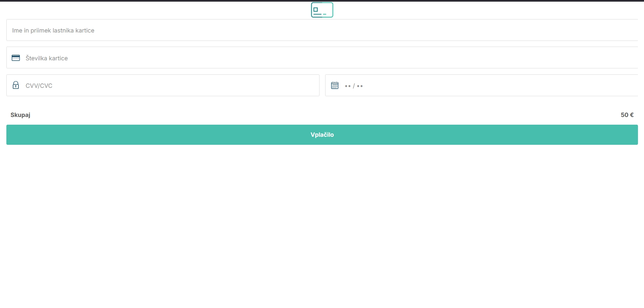Click the year dots in expiry placeholder

(x=360, y=86)
